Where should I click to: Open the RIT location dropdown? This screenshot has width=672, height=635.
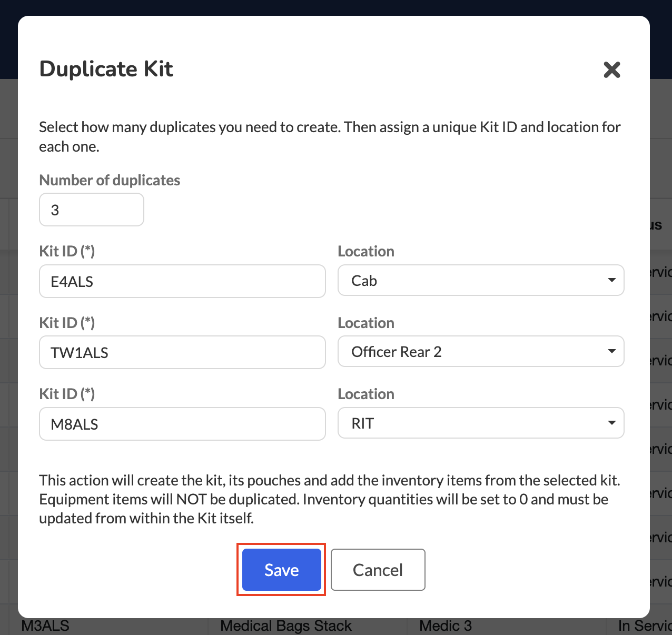click(481, 423)
